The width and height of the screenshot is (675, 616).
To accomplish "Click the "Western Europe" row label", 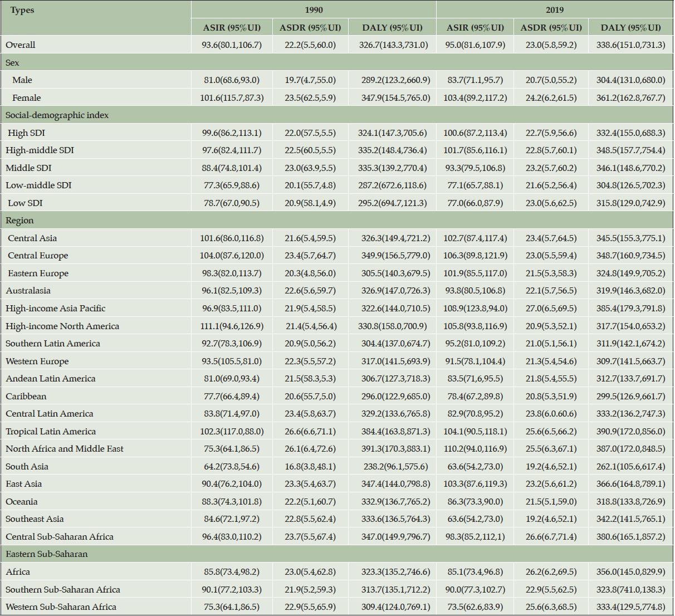I will (37, 361).
